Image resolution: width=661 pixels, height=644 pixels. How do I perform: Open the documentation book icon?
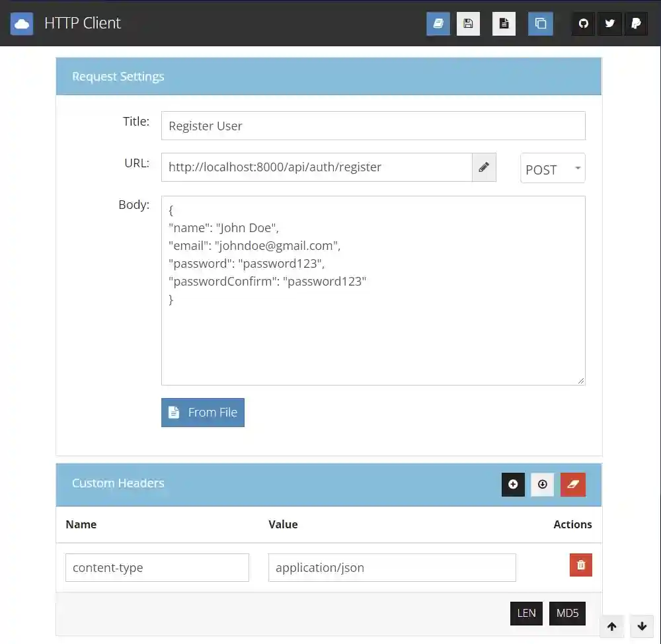(438, 23)
